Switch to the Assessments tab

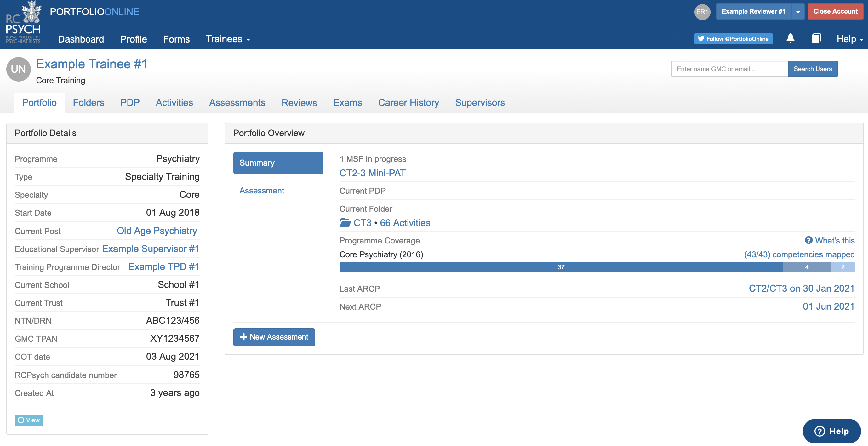237,102
